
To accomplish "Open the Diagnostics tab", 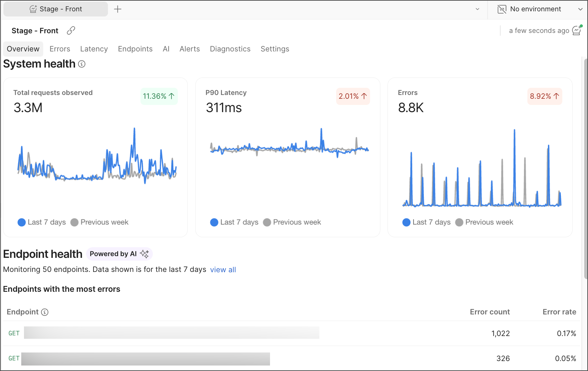I will tap(230, 49).
